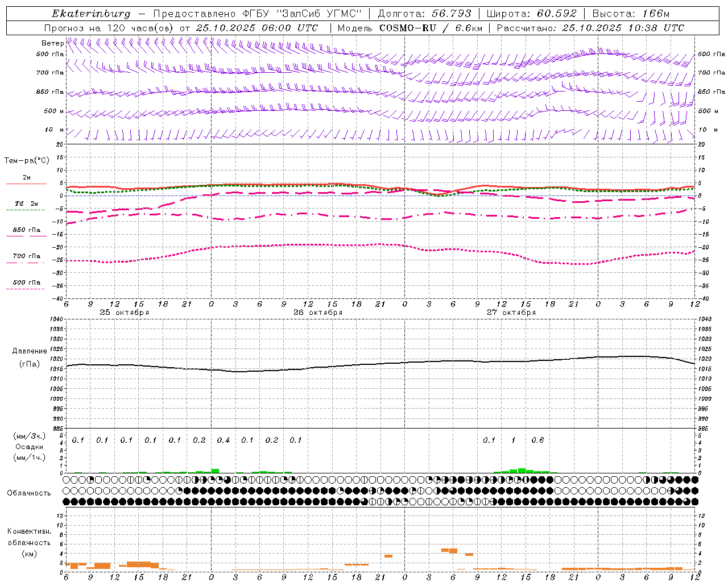
Task: Click the '500 м' wind level label on the left axis
Action: coord(54,111)
